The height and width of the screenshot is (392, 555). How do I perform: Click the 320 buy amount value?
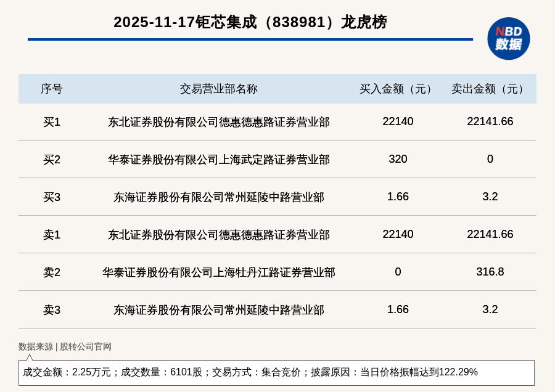398,159
